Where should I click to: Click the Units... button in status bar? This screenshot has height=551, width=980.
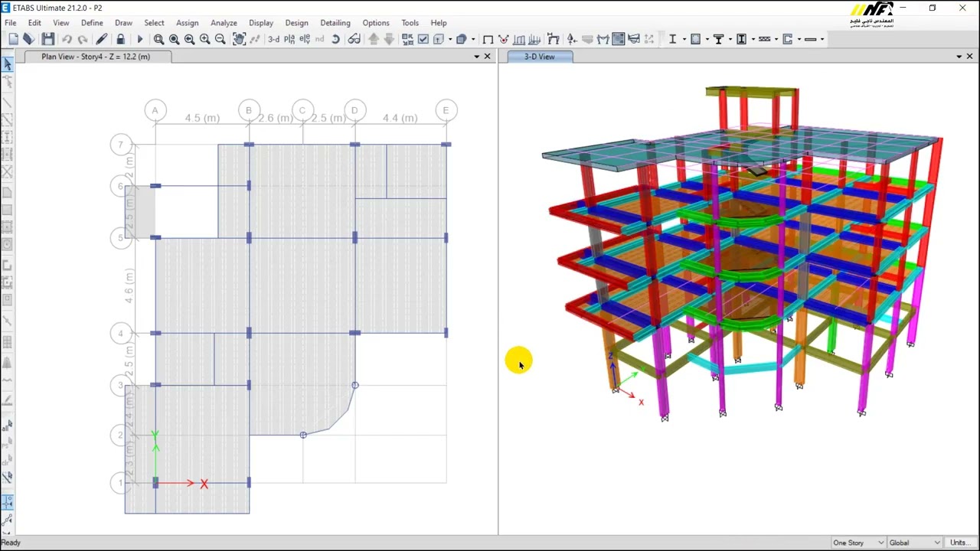click(x=959, y=543)
